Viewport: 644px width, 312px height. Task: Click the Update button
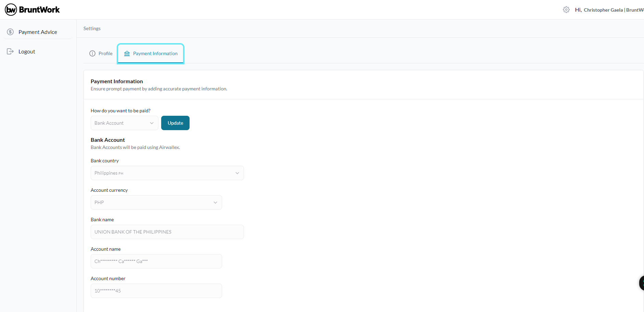pyautogui.click(x=175, y=123)
